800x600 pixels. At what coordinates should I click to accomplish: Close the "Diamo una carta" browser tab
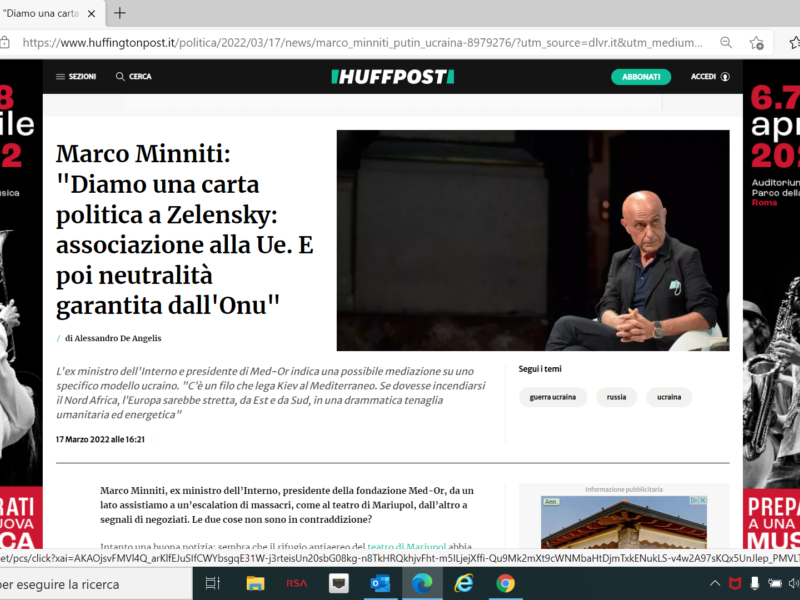coord(91,14)
